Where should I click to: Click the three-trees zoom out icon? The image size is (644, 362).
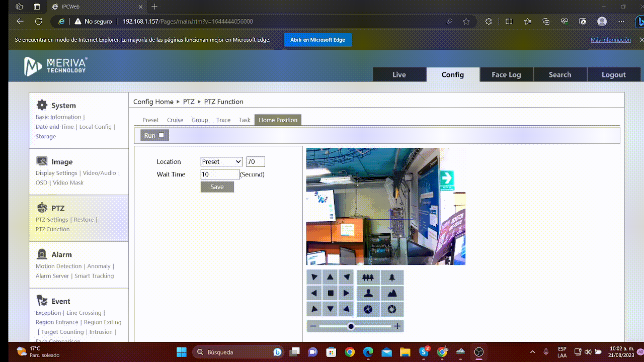(368, 278)
